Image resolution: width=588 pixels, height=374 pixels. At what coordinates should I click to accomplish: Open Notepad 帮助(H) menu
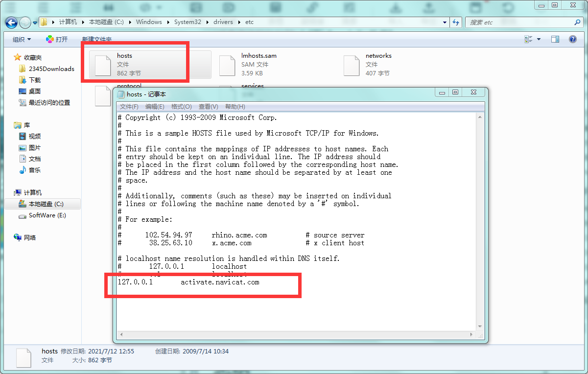(235, 106)
